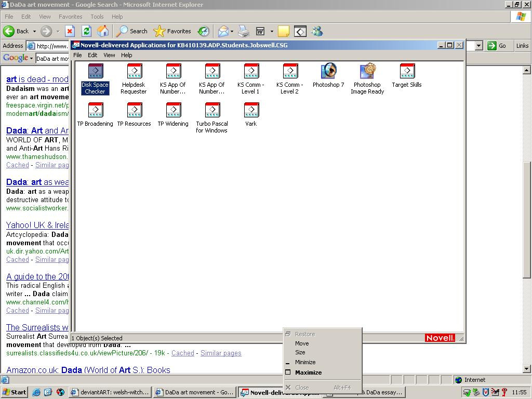Click the IE Home button
Image resolution: width=532 pixels, height=399 pixels.
pos(103,32)
